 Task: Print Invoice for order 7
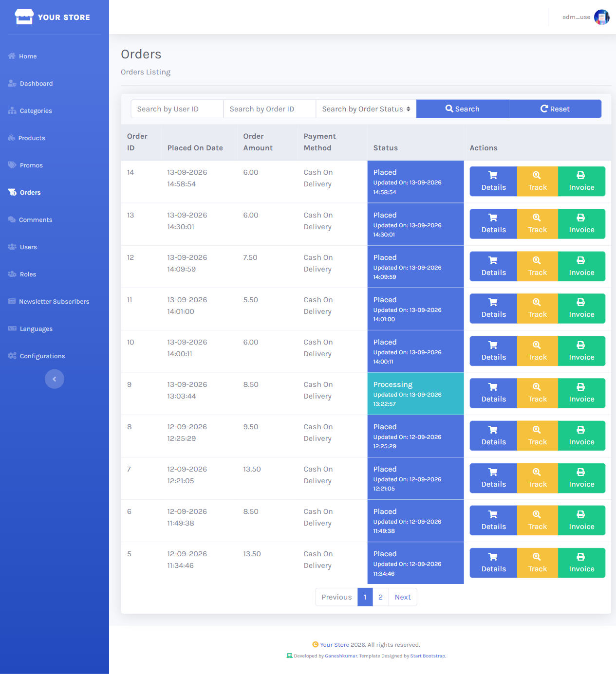click(x=581, y=478)
